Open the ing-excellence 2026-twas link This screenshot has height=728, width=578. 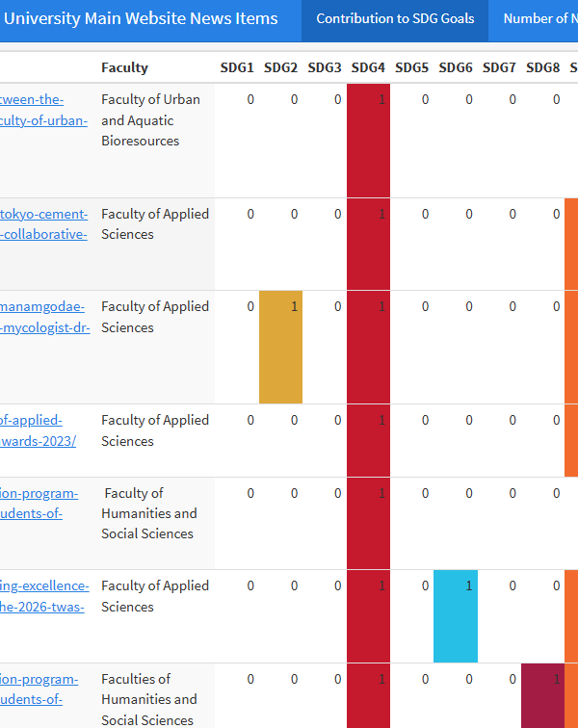(43, 596)
